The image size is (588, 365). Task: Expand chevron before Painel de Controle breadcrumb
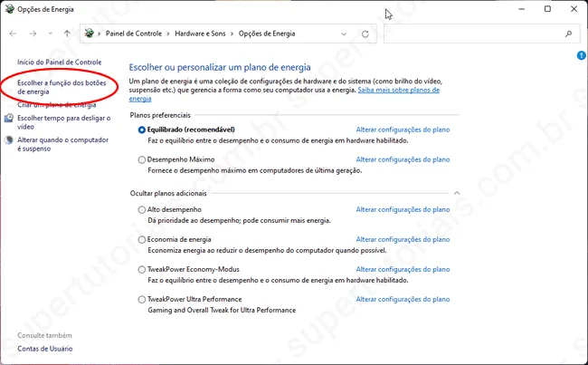(99, 34)
